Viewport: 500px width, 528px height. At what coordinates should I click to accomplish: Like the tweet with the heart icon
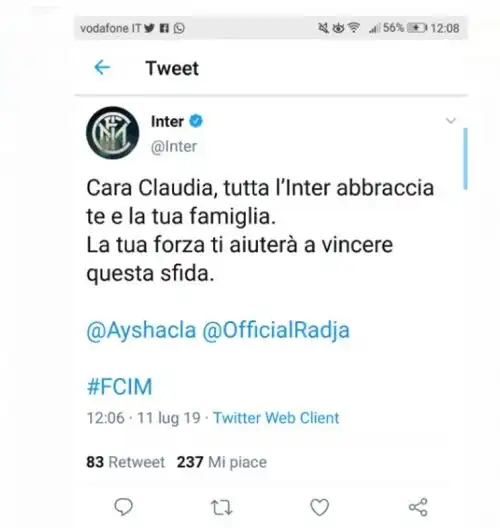coord(319,507)
